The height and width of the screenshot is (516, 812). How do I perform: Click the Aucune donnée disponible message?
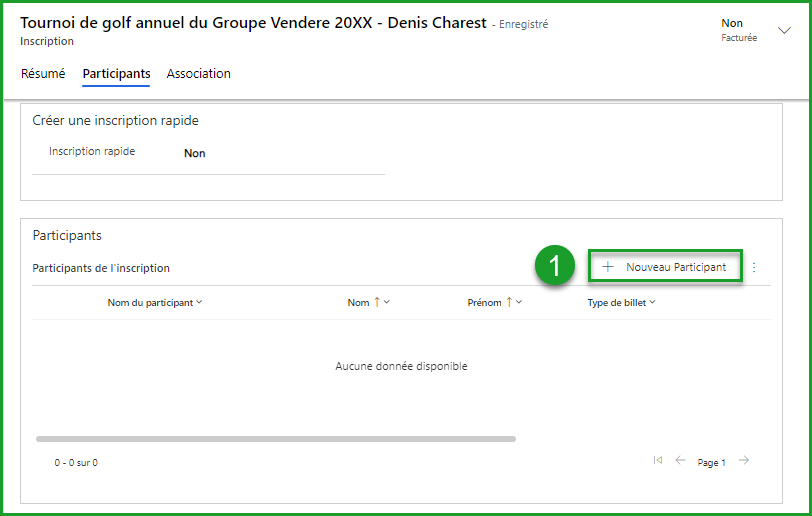pyautogui.click(x=401, y=366)
